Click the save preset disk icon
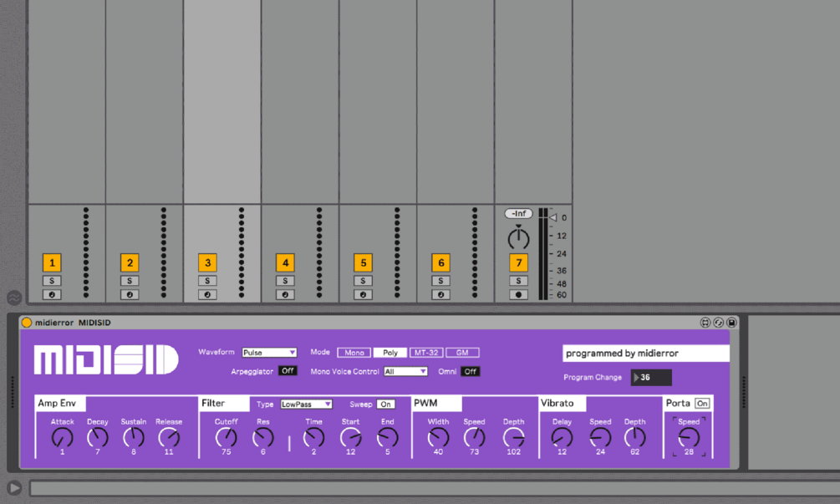Viewport: 840px width, 504px height. [731, 323]
